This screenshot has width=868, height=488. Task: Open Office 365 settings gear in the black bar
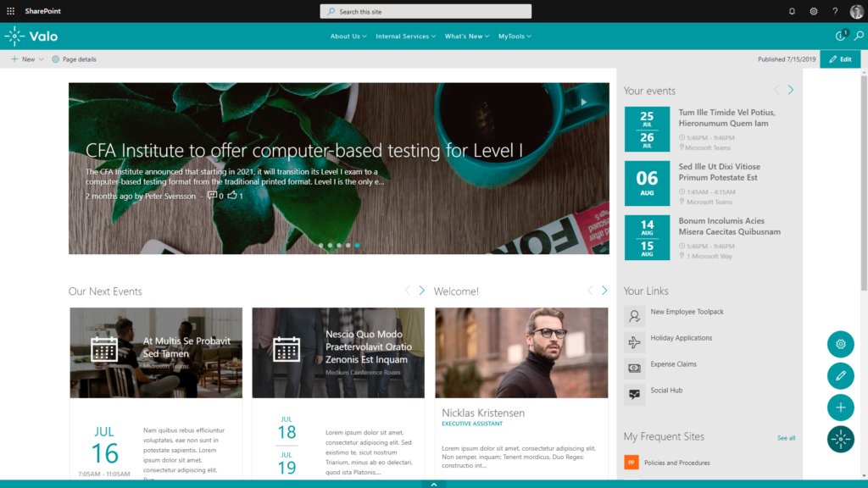tap(813, 11)
